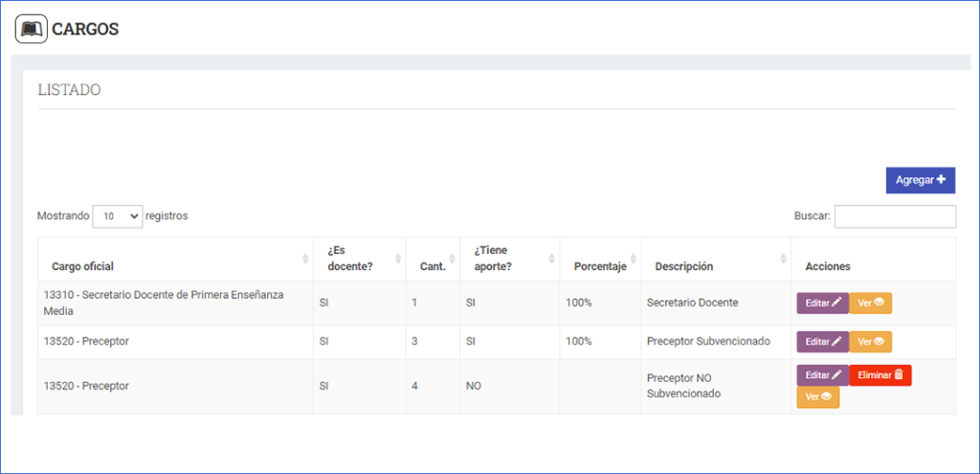The width and height of the screenshot is (980, 474).
Task: Click the Acciones column header
Action: click(828, 266)
